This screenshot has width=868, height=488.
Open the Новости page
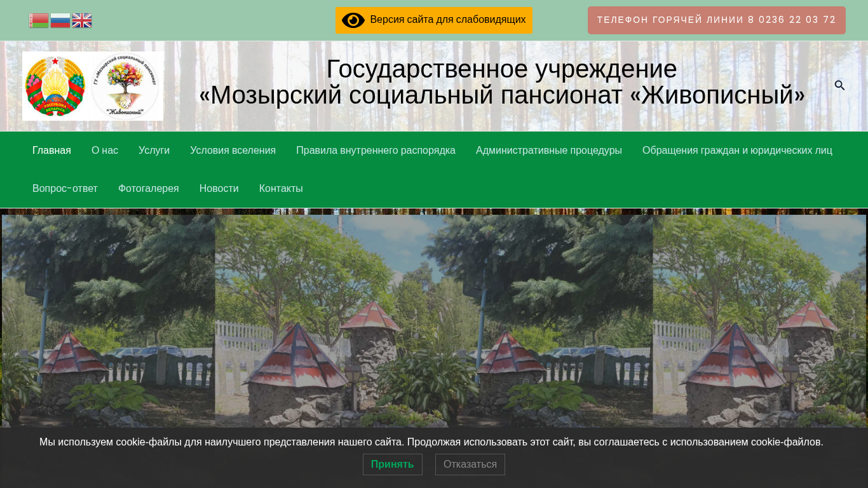pos(219,189)
